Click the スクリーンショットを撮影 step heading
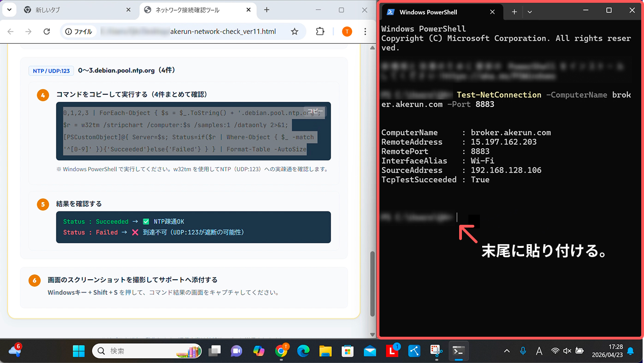The width and height of the screenshot is (644, 363). point(133,280)
